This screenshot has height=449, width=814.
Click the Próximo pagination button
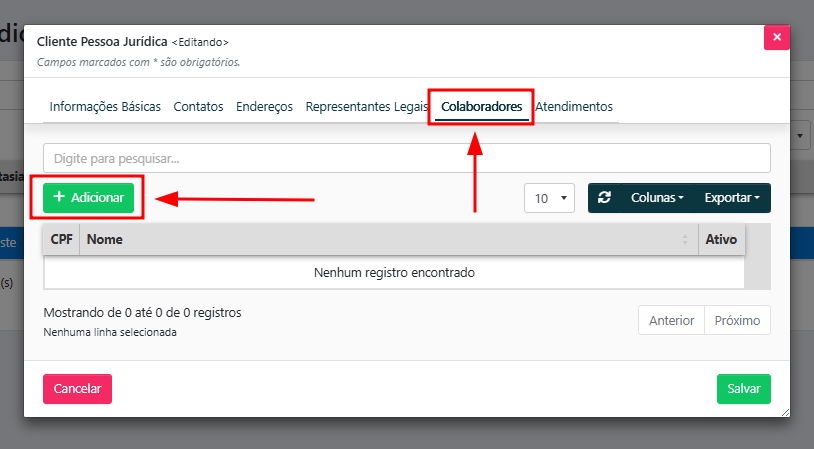(737, 320)
